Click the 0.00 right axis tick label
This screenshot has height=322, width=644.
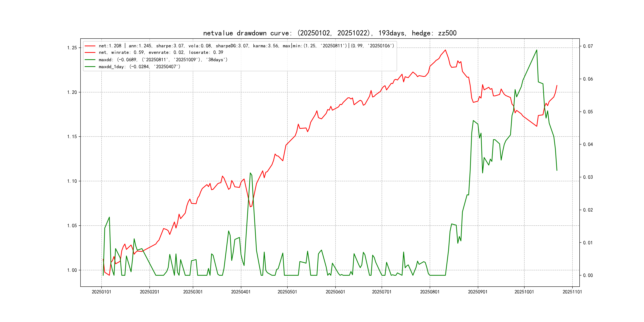[588, 275]
